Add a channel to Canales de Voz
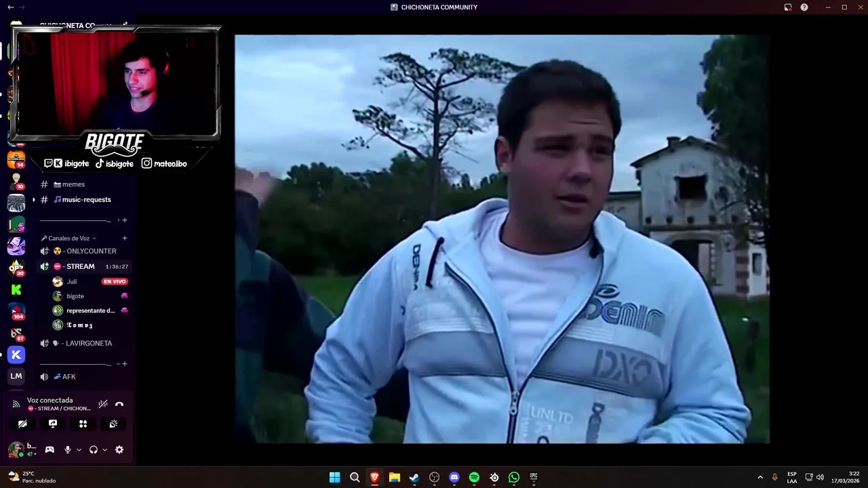This screenshot has height=488, width=868. (125, 238)
